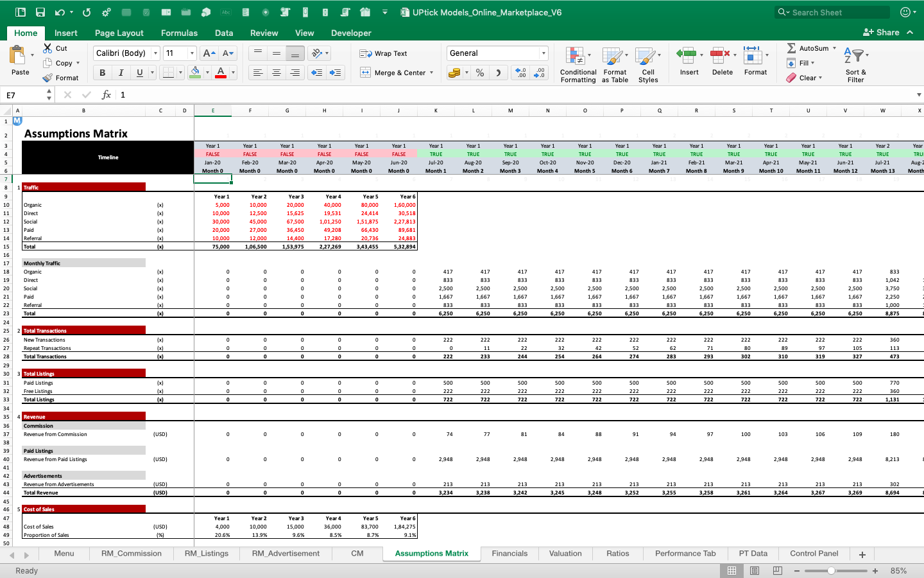Switch to the Control Panel sheet tab
Image resolution: width=924 pixels, height=578 pixels.
(x=814, y=554)
